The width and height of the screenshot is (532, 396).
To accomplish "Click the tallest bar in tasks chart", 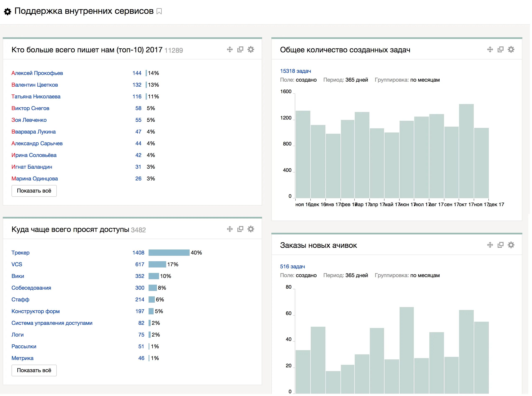I will [x=466, y=151].
